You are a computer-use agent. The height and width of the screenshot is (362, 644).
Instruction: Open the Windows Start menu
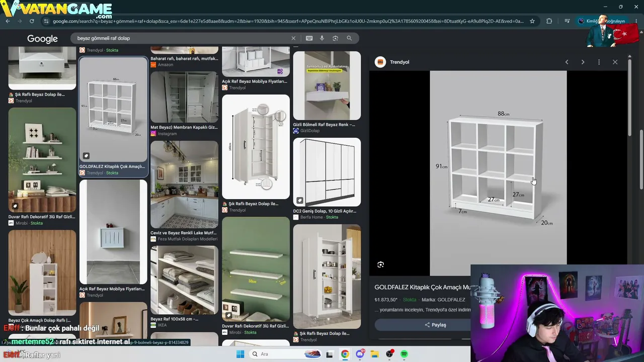(x=240, y=354)
